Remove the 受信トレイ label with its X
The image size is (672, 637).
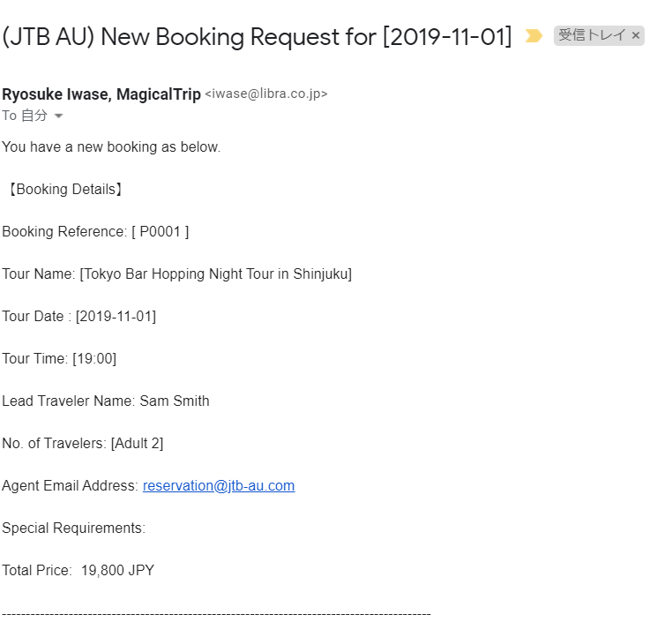pos(636,36)
